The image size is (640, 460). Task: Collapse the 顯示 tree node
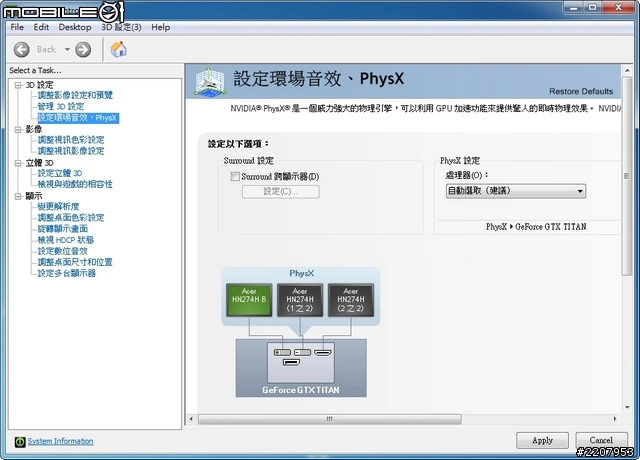pos(18,196)
